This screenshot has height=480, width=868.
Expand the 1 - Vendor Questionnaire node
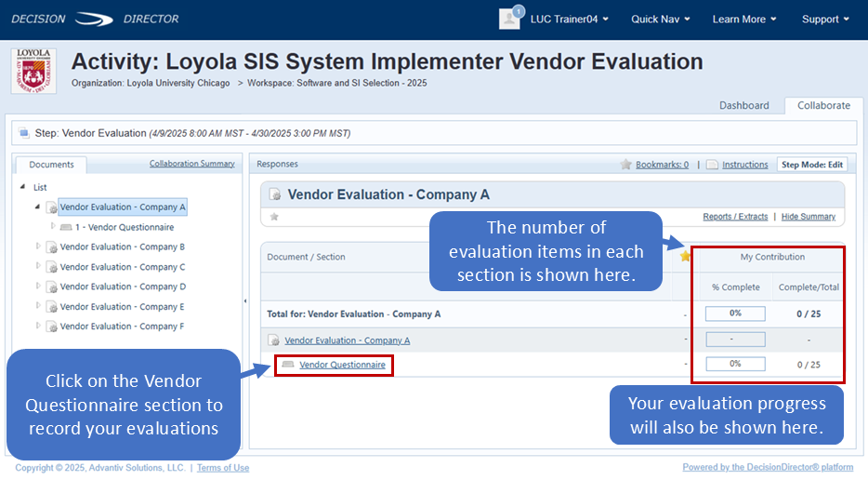[x=53, y=226]
